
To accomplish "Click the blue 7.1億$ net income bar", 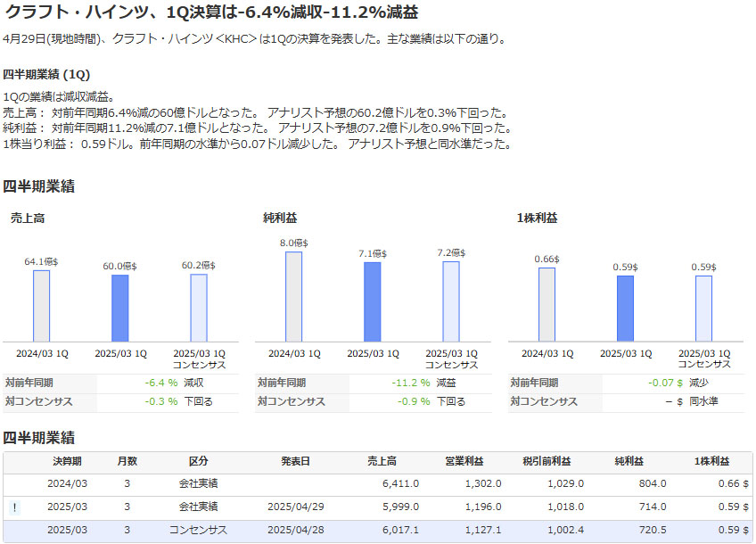I will point(372,301).
